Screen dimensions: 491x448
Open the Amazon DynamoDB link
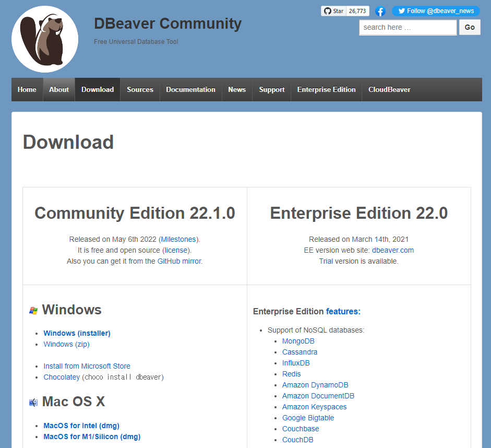pyautogui.click(x=315, y=385)
